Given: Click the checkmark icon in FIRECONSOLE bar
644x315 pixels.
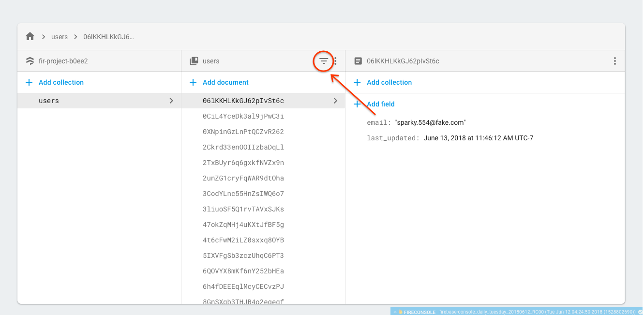Looking at the screenshot, I should point(640,312).
